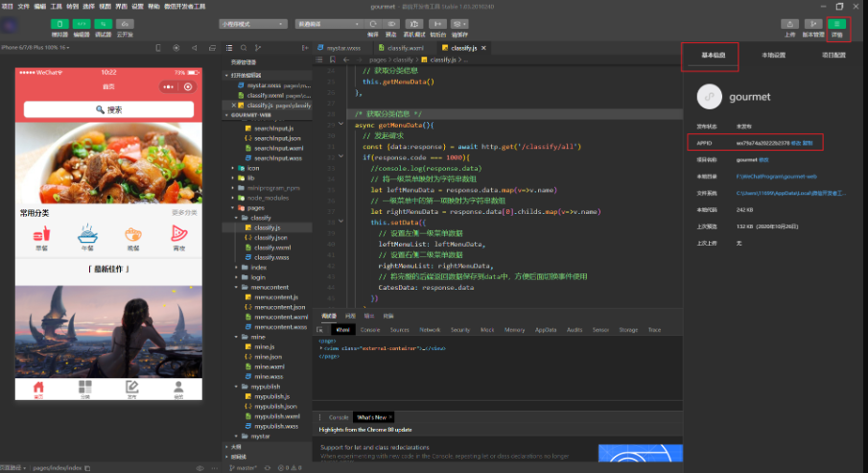Click the upload icon in the toolbar
868x473 pixels.
point(789,23)
